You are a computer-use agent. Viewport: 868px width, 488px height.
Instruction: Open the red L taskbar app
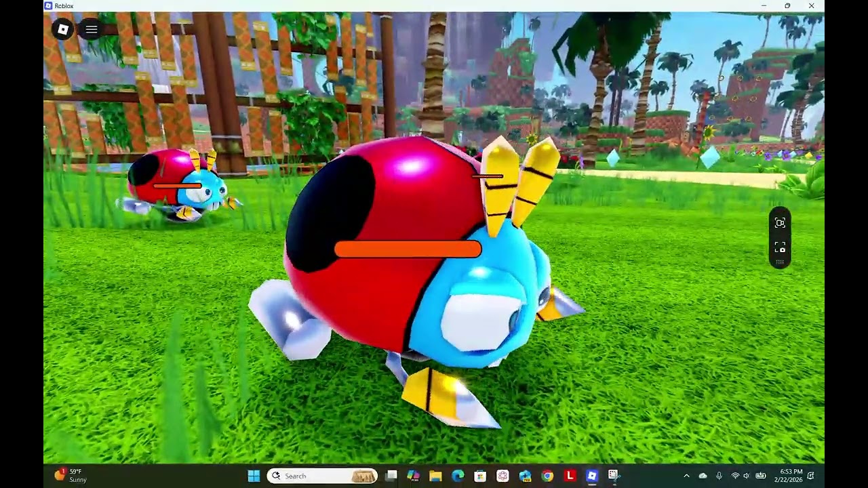[570, 476]
